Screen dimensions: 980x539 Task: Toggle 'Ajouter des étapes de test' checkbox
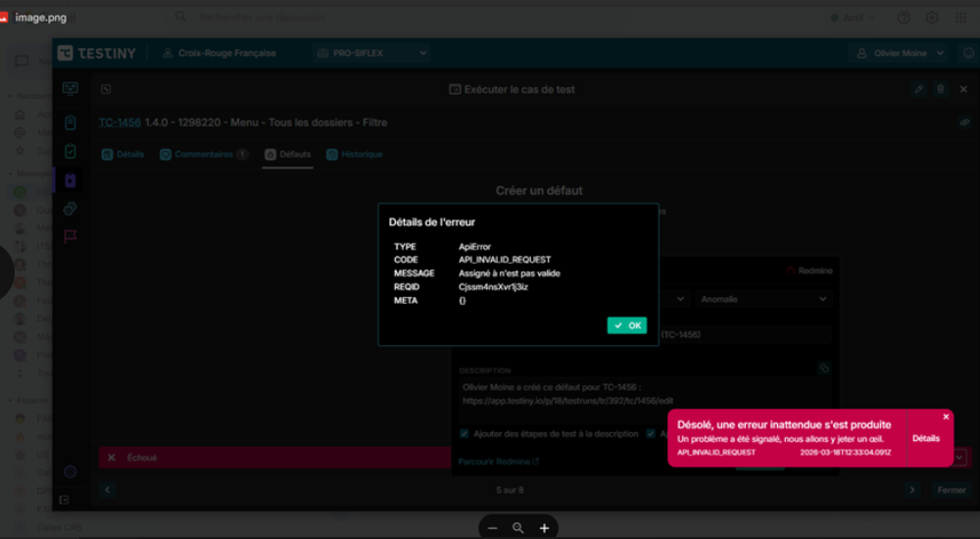(x=465, y=433)
